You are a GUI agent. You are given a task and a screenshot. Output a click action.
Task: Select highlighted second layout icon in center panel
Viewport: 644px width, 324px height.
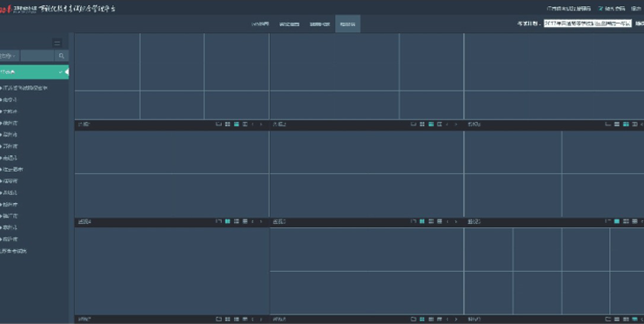422,221
